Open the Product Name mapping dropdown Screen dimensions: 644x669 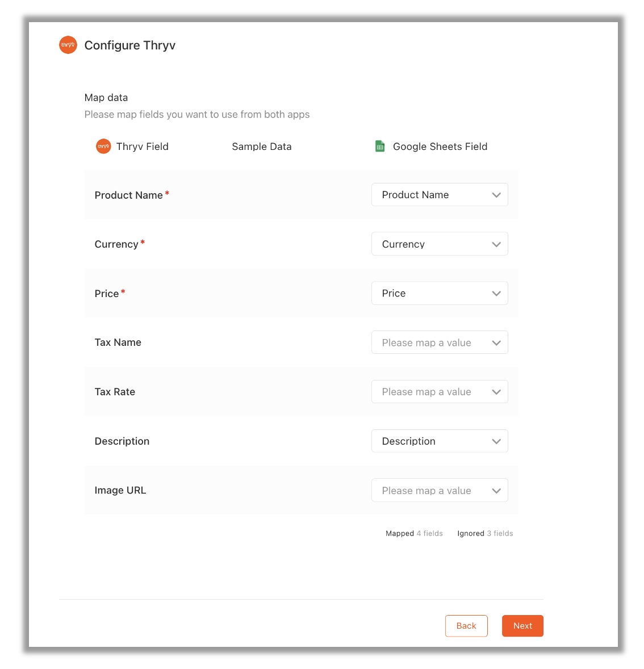point(440,195)
